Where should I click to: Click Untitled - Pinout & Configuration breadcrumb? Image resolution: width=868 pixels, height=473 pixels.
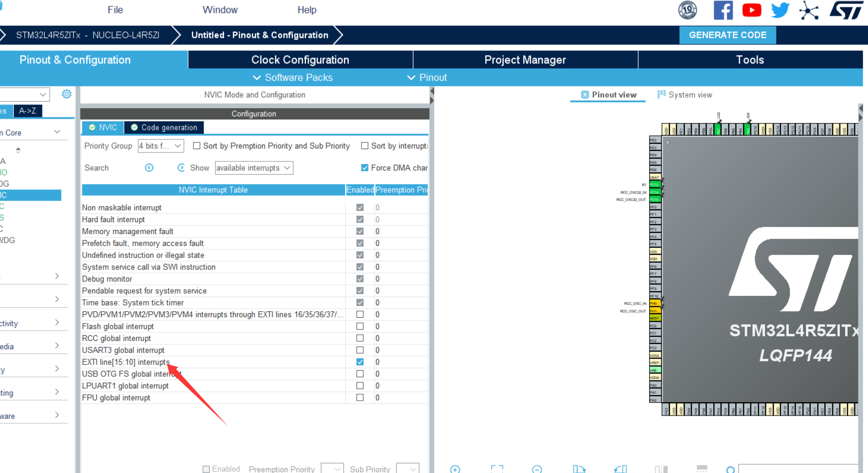pyautogui.click(x=260, y=35)
